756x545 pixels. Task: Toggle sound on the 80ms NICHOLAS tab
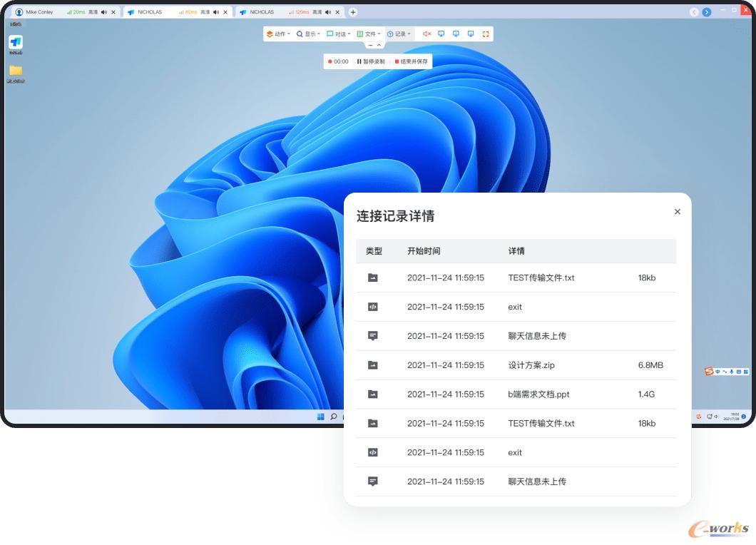tap(216, 12)
